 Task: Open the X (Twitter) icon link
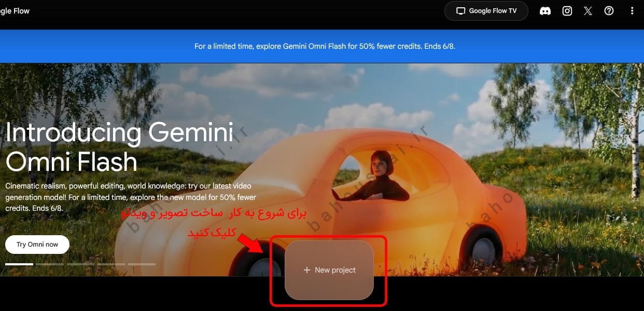[x=588, y=11]
